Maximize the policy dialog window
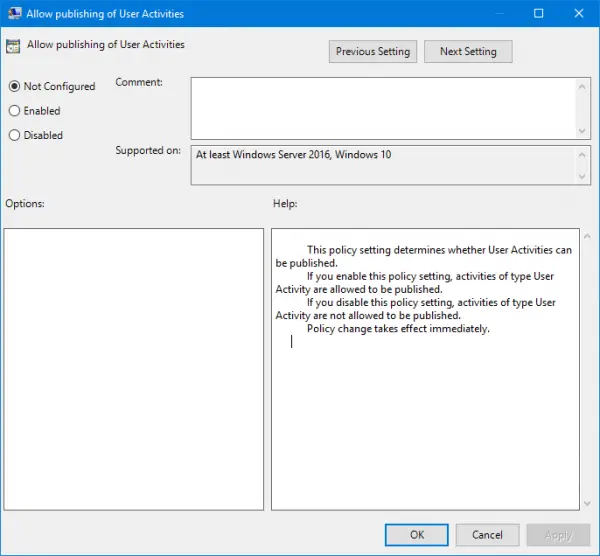 [x=538, y=13]
